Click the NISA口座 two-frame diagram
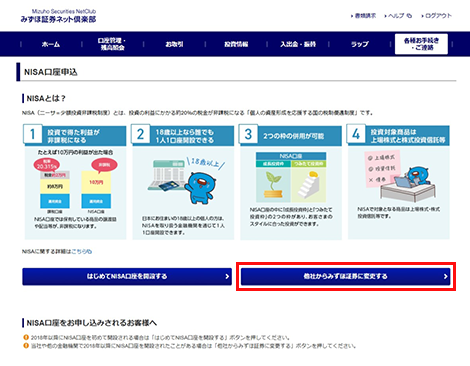470x366 pixels. [x=291, y=177]
